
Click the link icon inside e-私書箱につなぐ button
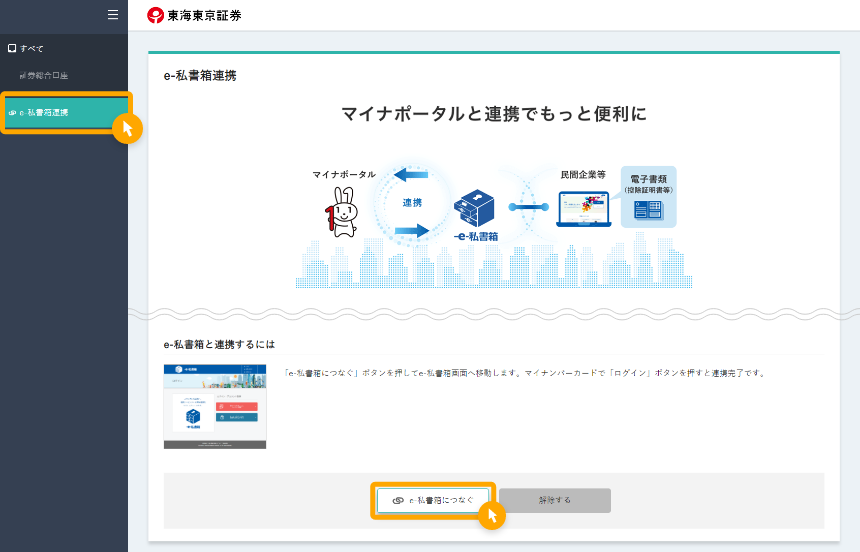(398, 500)
